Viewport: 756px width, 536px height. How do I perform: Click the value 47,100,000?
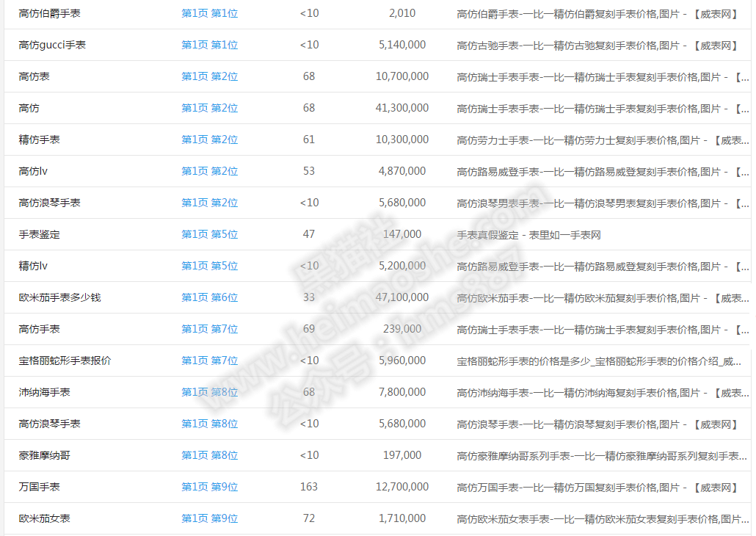[x=402, y=297]
